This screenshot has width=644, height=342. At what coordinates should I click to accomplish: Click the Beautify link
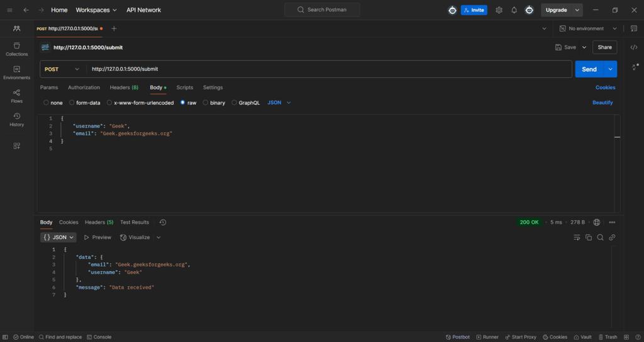pos(602,102)
